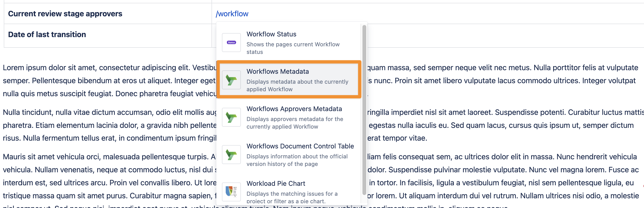This screenshot has height=208, width=644.
Task: Click the Workflows Document Control Table icon
Action: pos(231,155)
